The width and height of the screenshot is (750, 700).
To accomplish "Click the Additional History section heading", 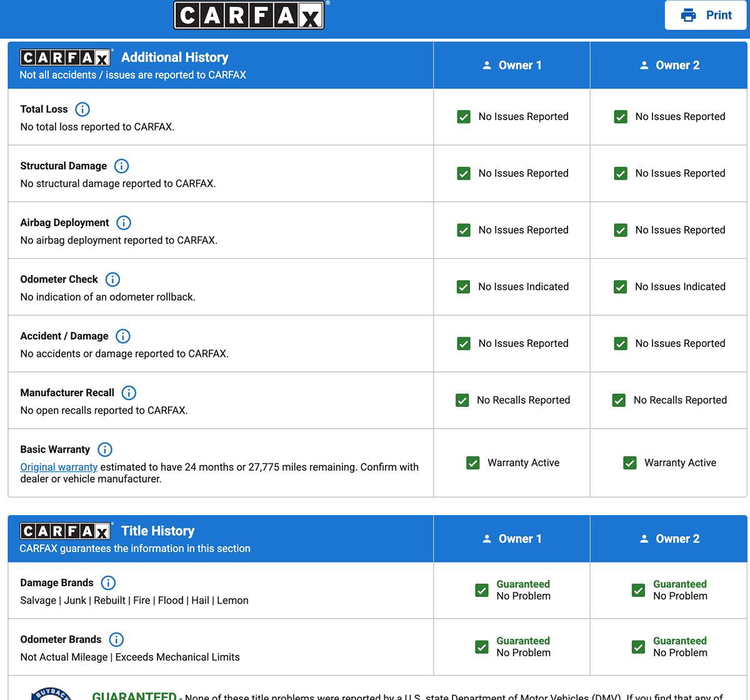I will (x=174, y=57).
